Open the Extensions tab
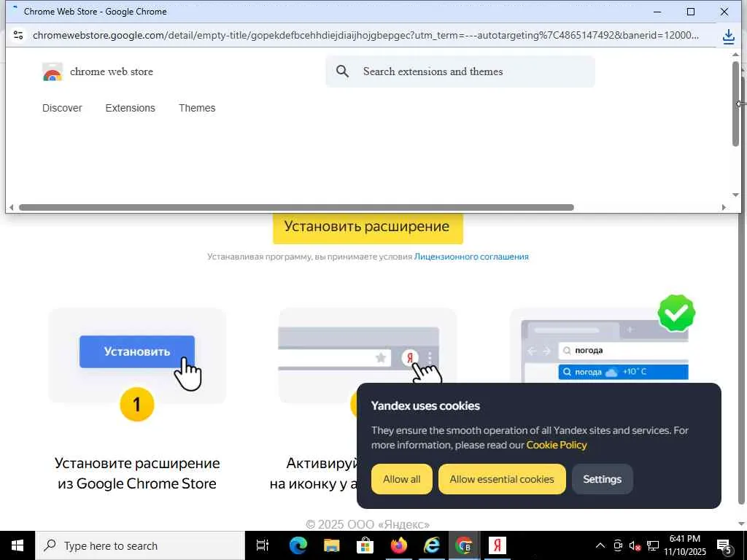The width and height of the screenshot is (747, 560). 130,108
